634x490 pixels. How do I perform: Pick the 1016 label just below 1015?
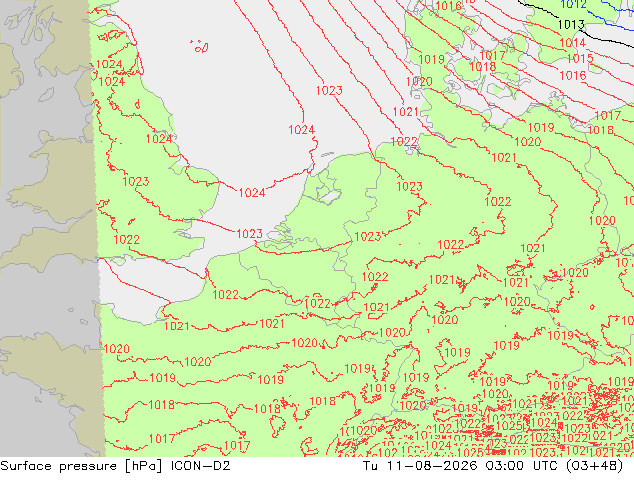tap(573, 75)
